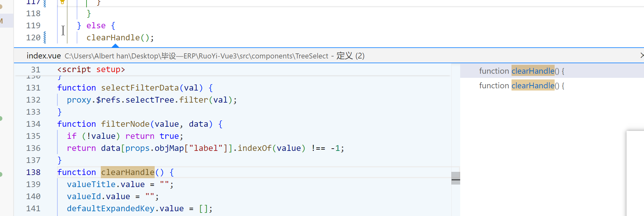Click line number 131 in peek gutter
Image resolution: width=644 pixels, height=216 pixels.
[x=33, y=88]
